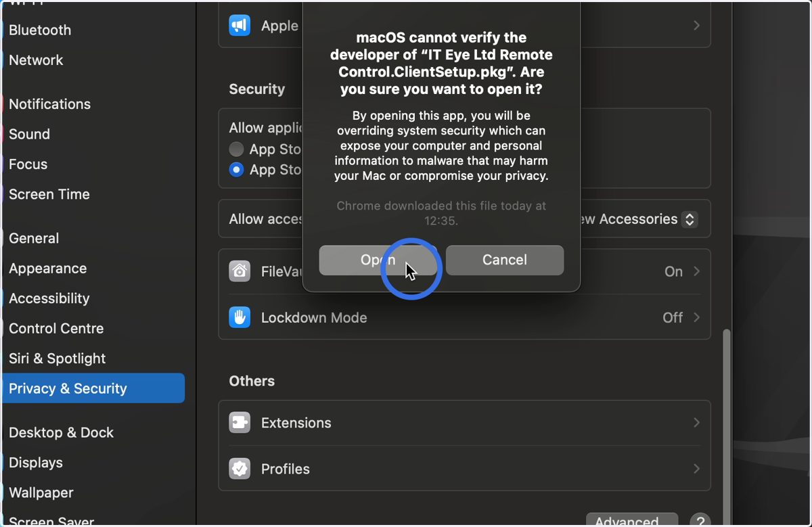Go to Notifications in sidebar
This screenshot has width=812, height=527.
pos(49,104)
